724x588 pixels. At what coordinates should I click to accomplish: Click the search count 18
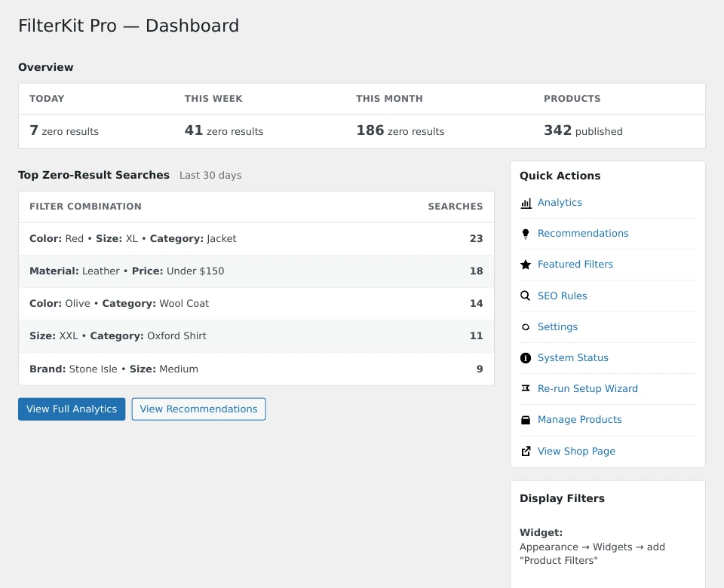(x=476, y=271)
